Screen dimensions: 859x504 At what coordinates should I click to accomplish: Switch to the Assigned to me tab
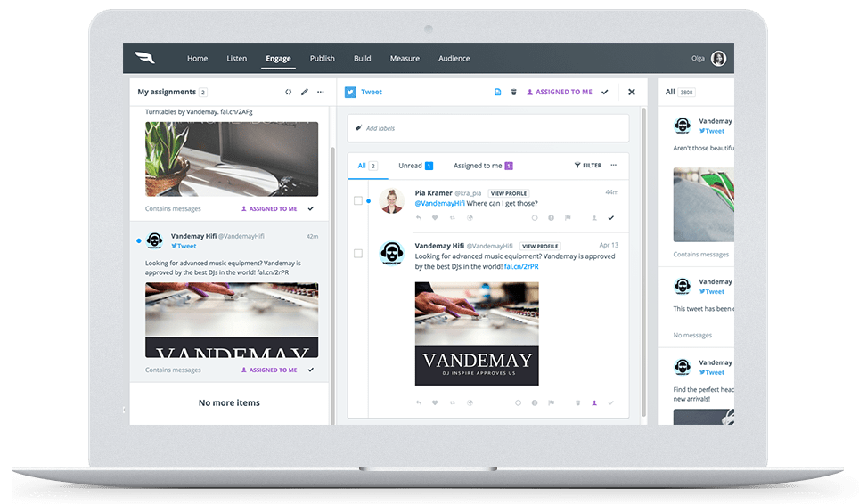pyautogui.click(x=483, y=166)
